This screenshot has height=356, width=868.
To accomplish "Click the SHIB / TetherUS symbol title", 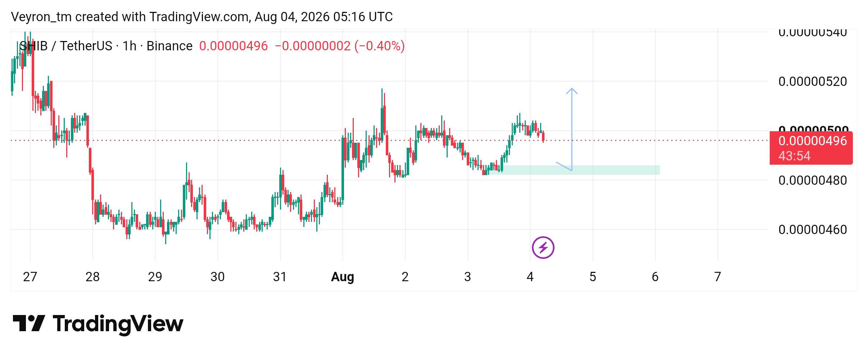I will point(66,46).
